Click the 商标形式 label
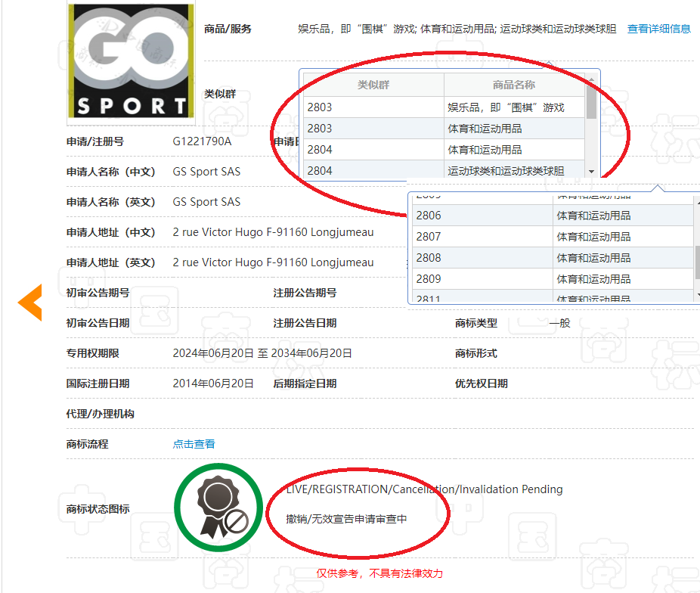Screen dimensions: 700x593 (476, 353)
